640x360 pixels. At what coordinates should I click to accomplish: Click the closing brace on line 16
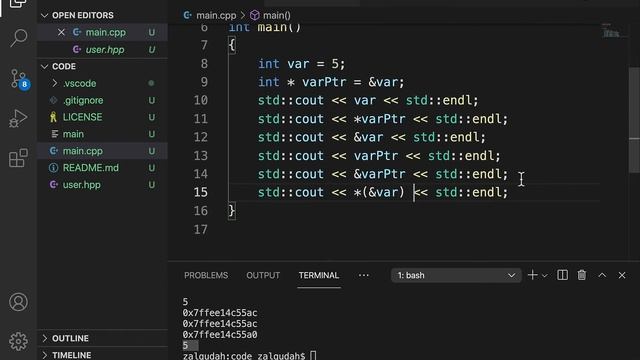(x=231, y=211)
